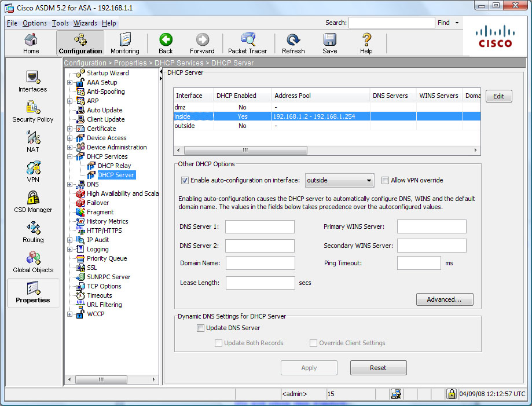Screen dimensions: 532x406
Task: Select Client Update in the tree
Action: tap(105, 119)
